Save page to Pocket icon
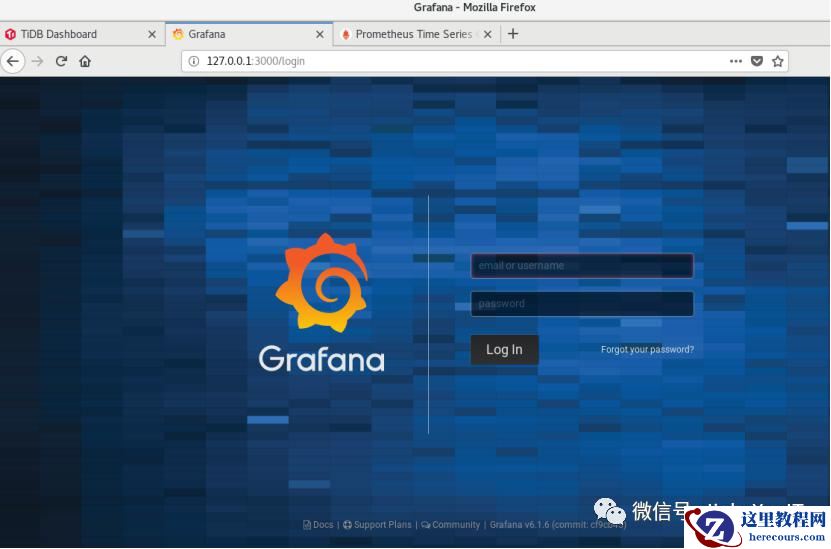Screen dimensions: 831x549 point(757,61)
